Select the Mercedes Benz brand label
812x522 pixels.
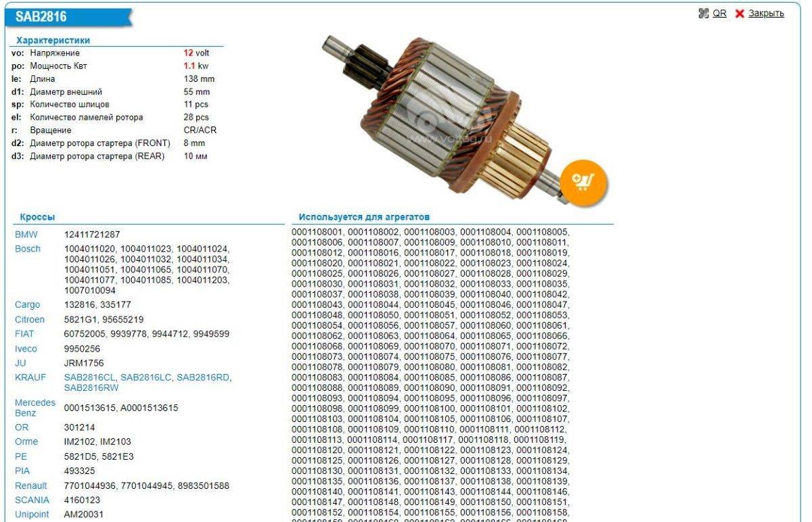point(35,407)
